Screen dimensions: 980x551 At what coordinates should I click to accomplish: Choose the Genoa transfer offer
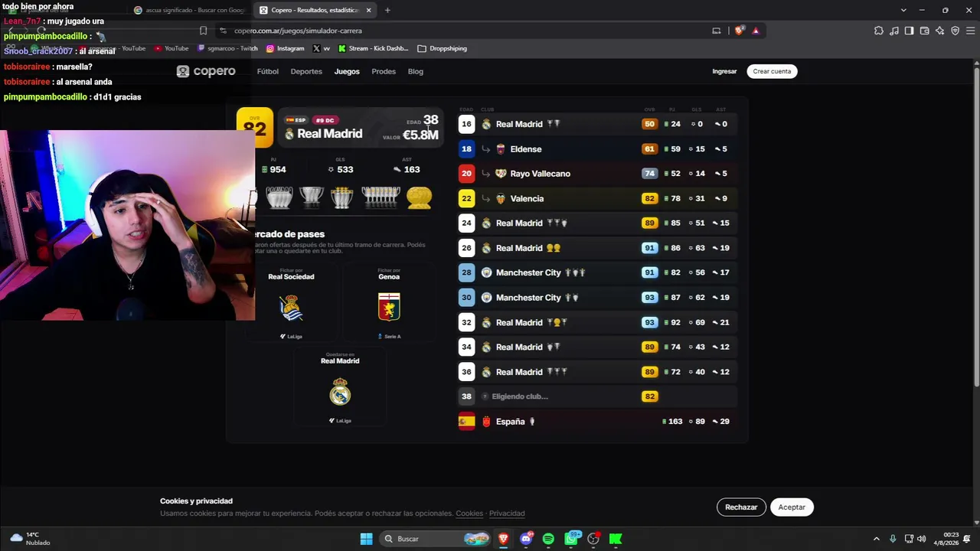click(389, 303)
